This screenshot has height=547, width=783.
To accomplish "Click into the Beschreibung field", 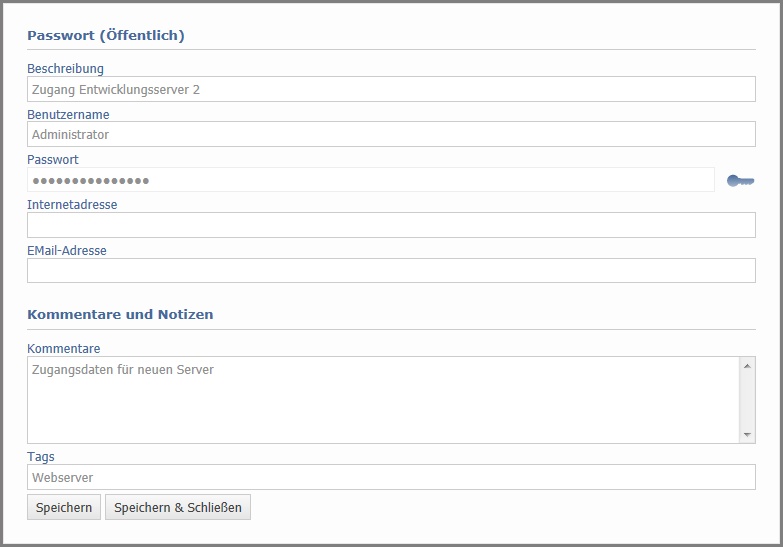I will click(391, 89).
